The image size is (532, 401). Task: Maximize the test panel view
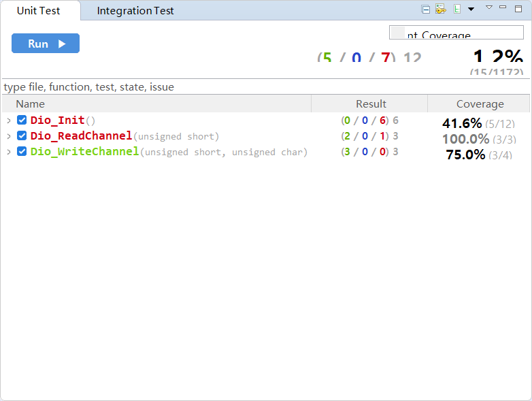click(x=518, y=8)
